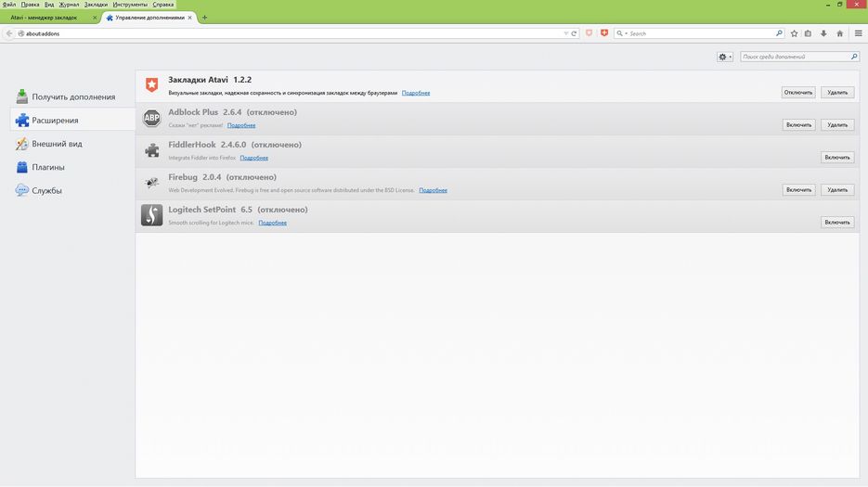The width and height of the screenshot is (868, 487).
Task: Close the Управление дополнениями tab
Action: [190, 18]
